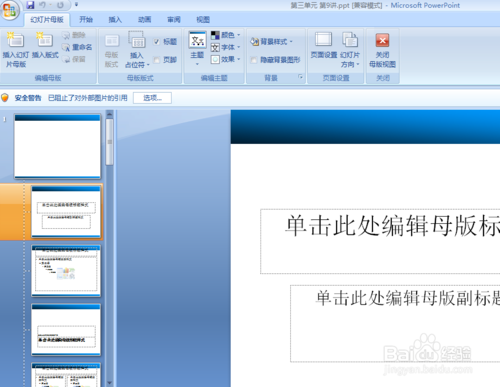Click the 安全警告 label text
The height and width of the screenshot is (387, 500).
tap(28, 98)
